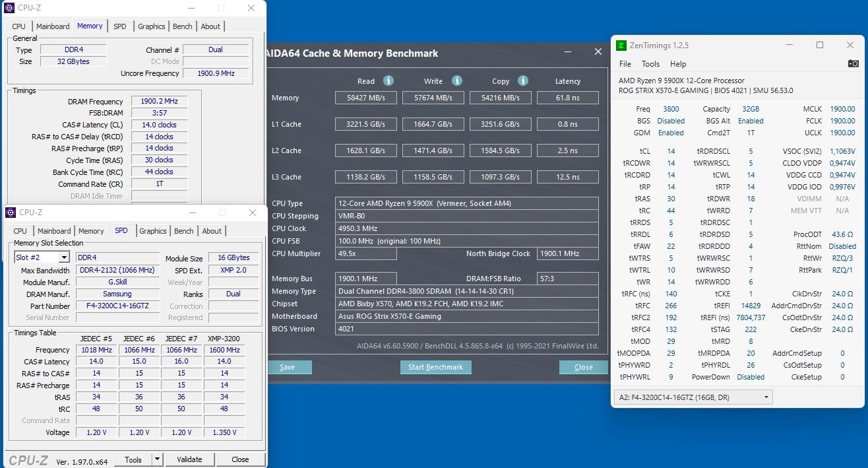Click VSOC value 1,1063V
868x468 pixels.
(x=842, y=151)
